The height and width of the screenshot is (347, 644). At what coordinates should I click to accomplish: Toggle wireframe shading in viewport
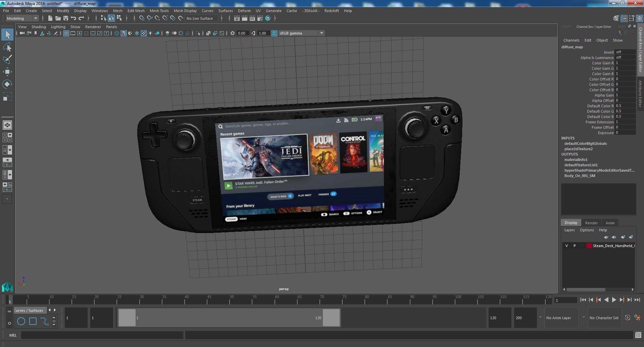coord(117,33)
